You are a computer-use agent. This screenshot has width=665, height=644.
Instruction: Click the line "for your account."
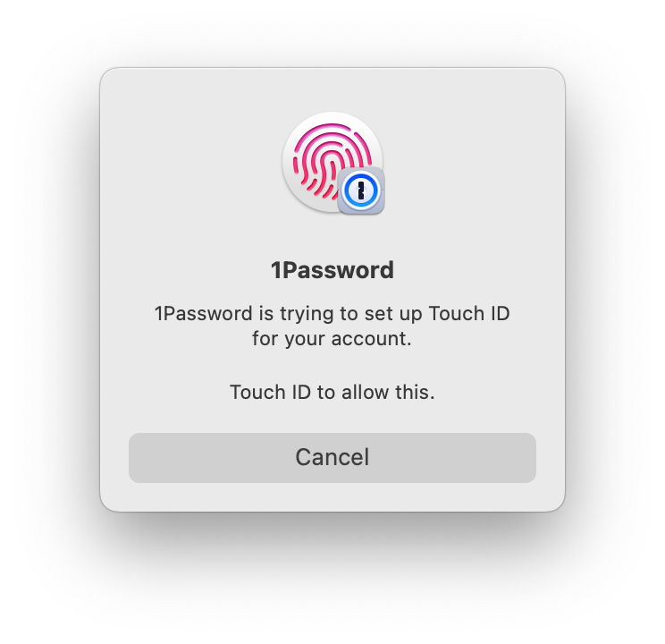pos(332,339)
